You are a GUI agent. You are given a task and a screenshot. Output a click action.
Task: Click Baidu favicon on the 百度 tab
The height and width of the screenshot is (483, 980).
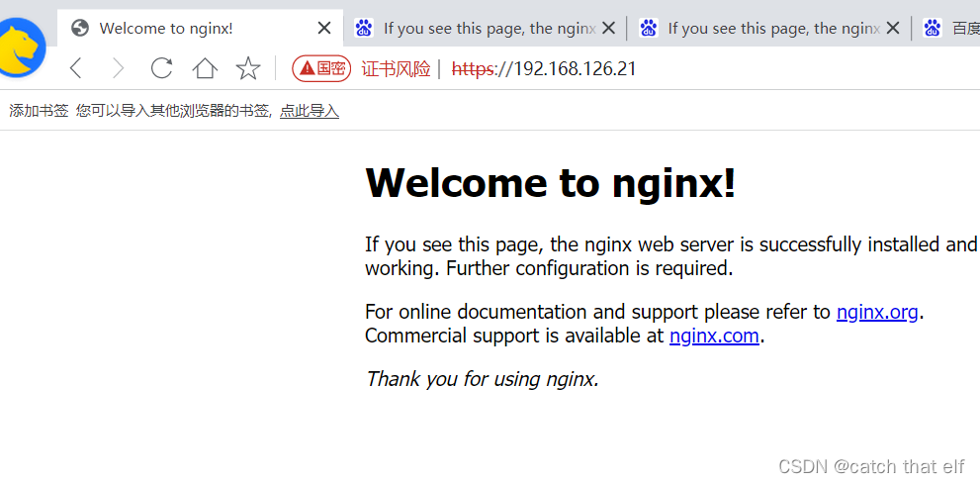coord(933,28)
